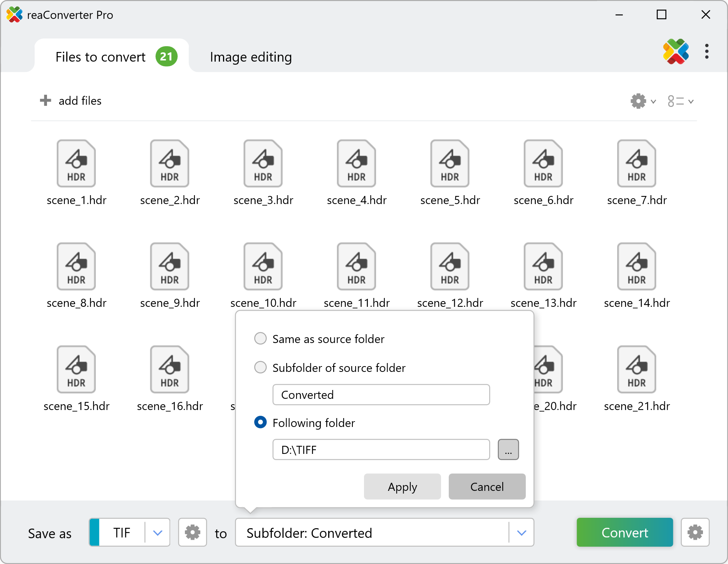Click the browse folder ellipsis button

(x=508, y=450)
